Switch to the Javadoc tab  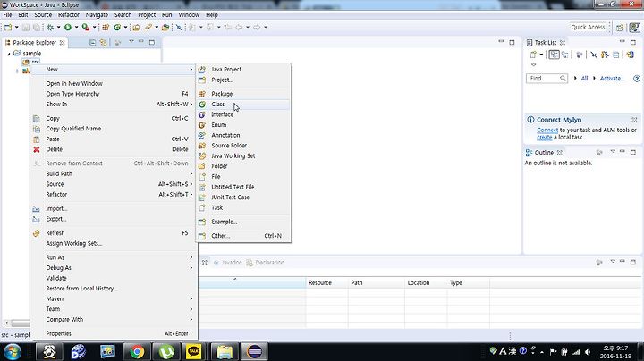tap(227, 263)
